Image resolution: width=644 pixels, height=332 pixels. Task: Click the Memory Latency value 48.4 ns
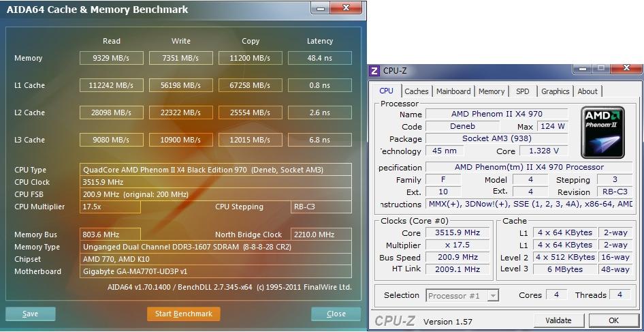[x=319, y=58]
